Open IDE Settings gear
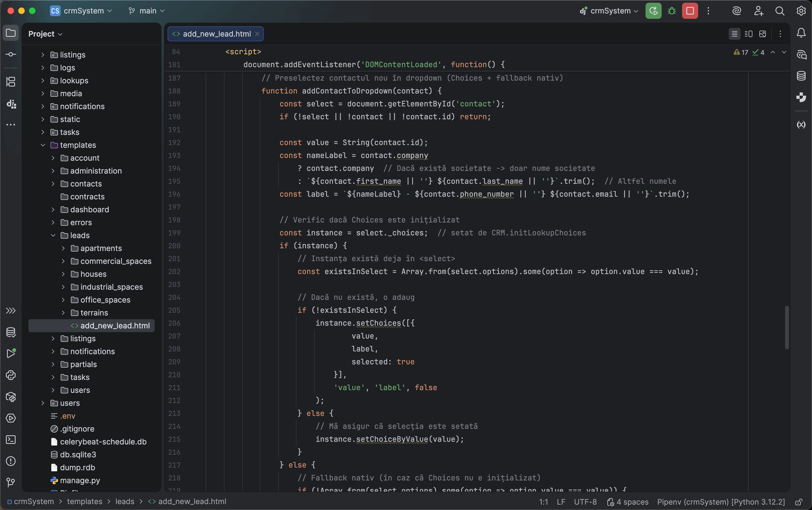Image resolution: width=812 pixels, height=510 pixels. pos(801,11)
